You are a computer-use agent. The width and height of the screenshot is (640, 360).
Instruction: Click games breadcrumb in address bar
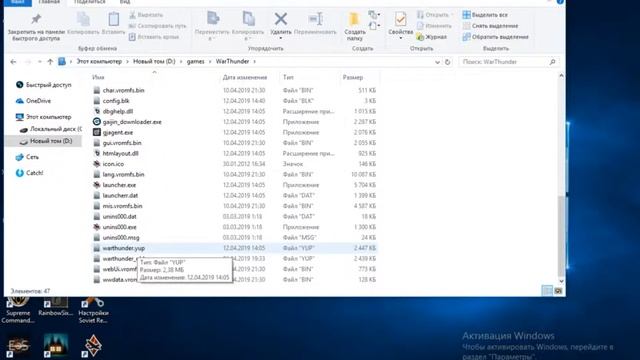coord(196,62)
